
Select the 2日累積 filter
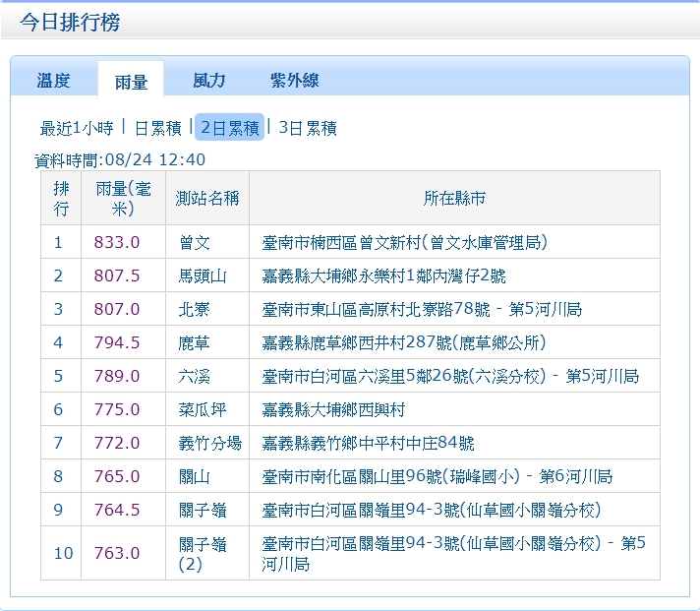[229, 128]
